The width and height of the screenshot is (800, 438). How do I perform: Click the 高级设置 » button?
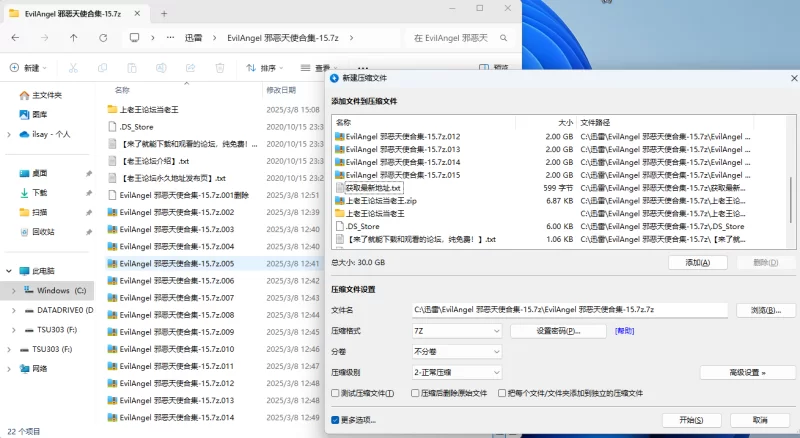747,373
